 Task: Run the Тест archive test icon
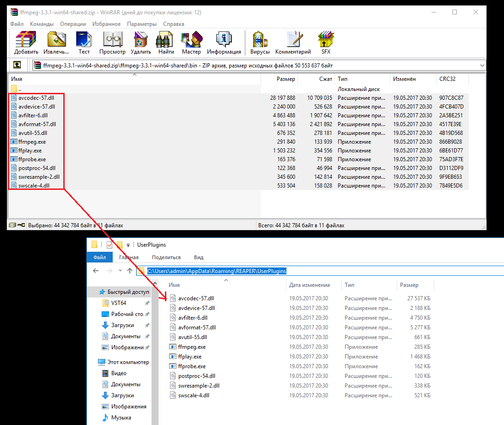pyautogui.click(x=84, y=43)
